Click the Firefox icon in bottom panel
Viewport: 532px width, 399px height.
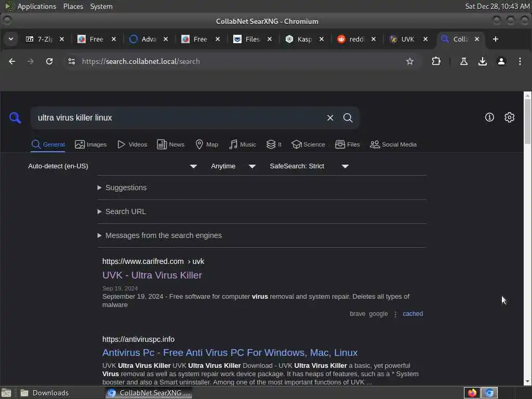click(x=472, y=393)
